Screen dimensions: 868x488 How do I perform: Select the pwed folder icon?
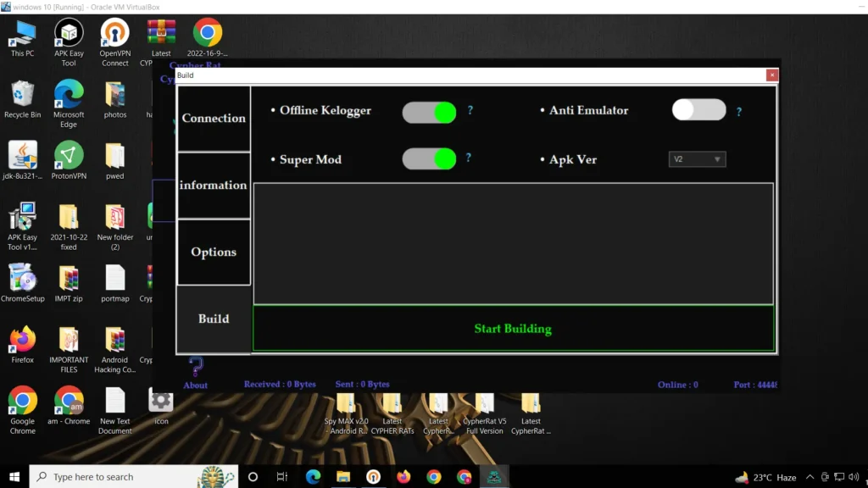pos(115,160)
